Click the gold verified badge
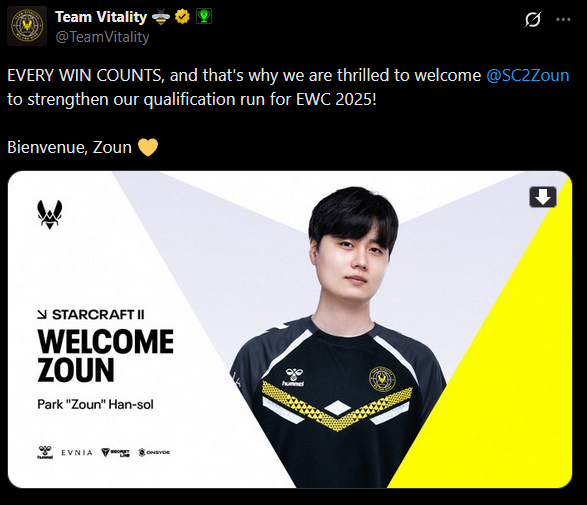Viewport: 587px width, 505px height. pos(182,17)
